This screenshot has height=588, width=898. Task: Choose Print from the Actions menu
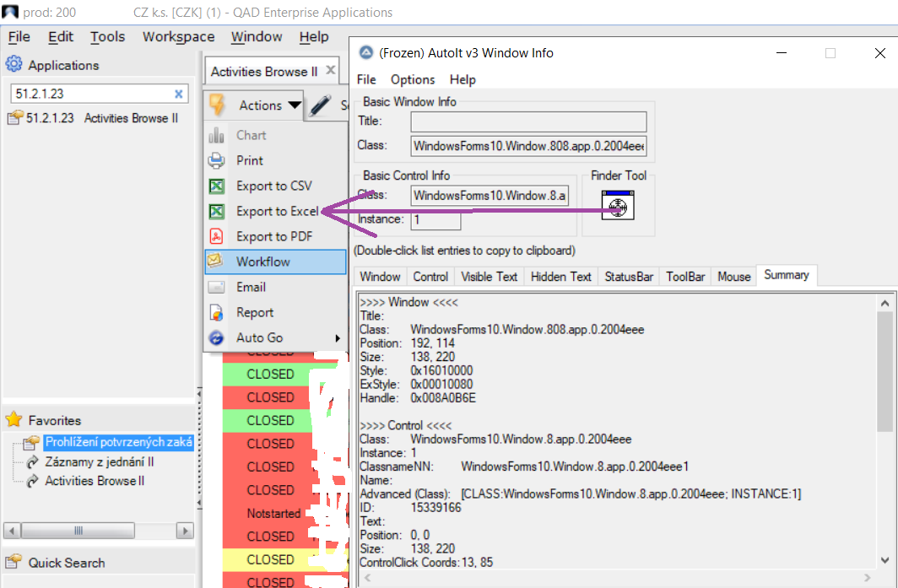(275, 160)
